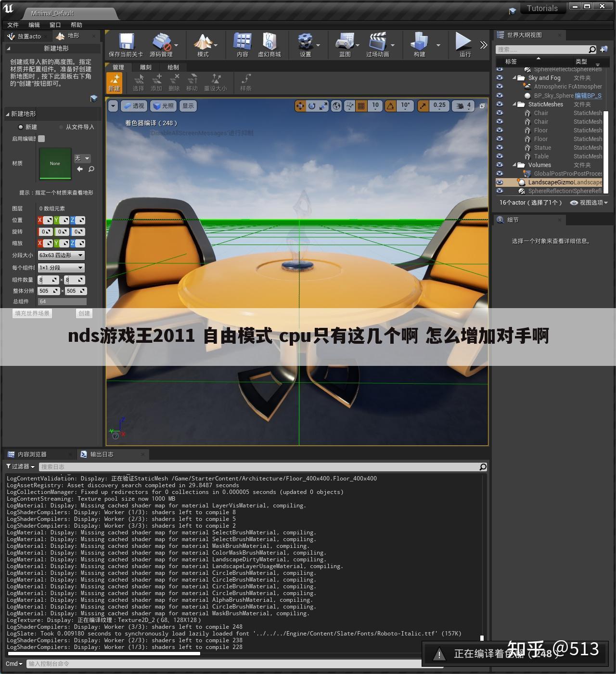Toggle world/local coordinate globe icon
This screenshot has height=674, width=616.
(x=336, y=106)
